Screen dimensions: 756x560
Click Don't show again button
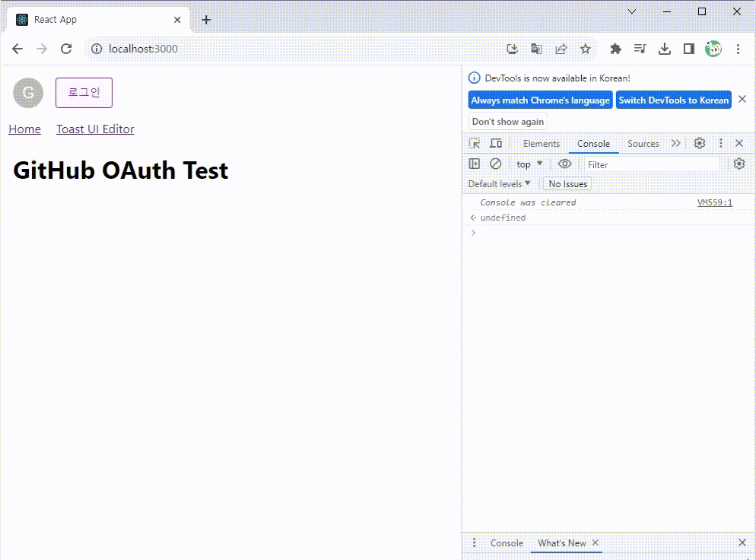pos(508,122)
